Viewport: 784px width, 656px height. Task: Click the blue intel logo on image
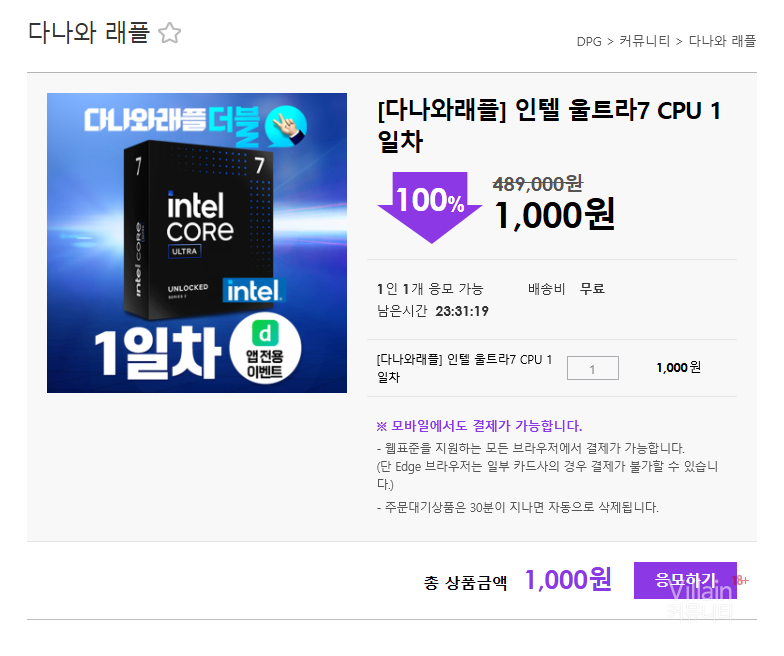pos(254,290)
